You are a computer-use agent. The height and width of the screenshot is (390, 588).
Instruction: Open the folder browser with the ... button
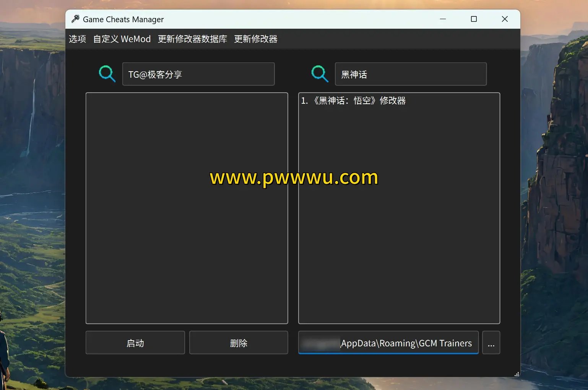491,343
